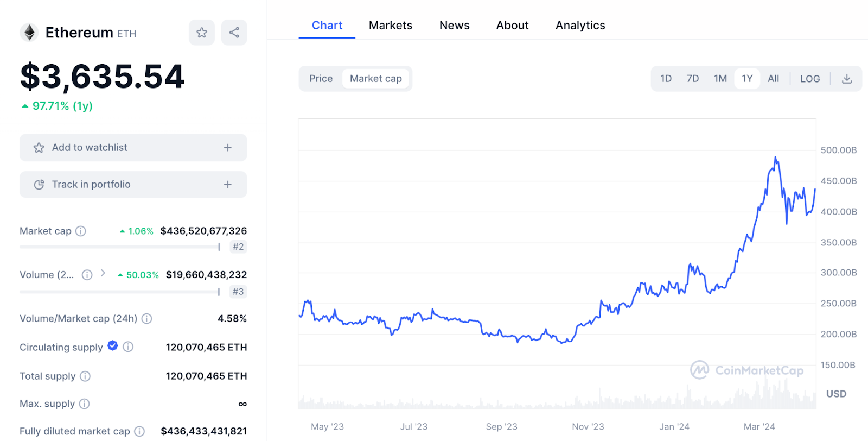Open Total supply info icon

pyautogui.click(x=85, y=376)
